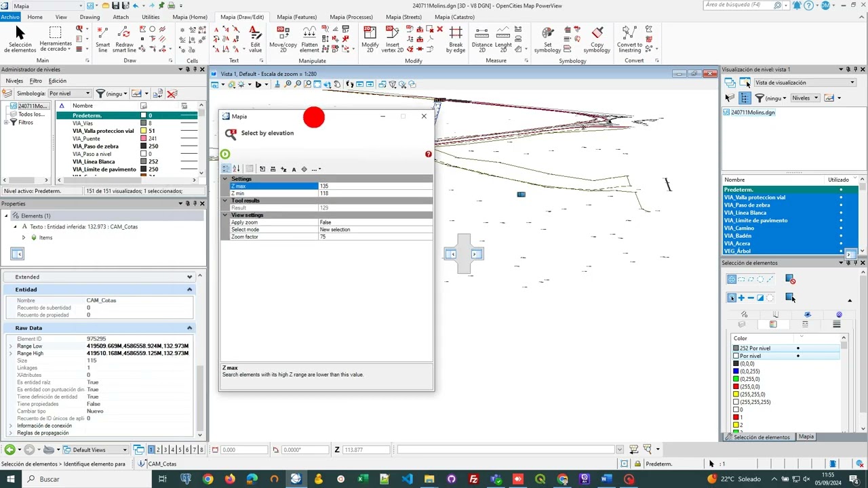Viewport: 868px width, 488px height.
Task: Open the Default Views dropdown
Action: (96, 450)
